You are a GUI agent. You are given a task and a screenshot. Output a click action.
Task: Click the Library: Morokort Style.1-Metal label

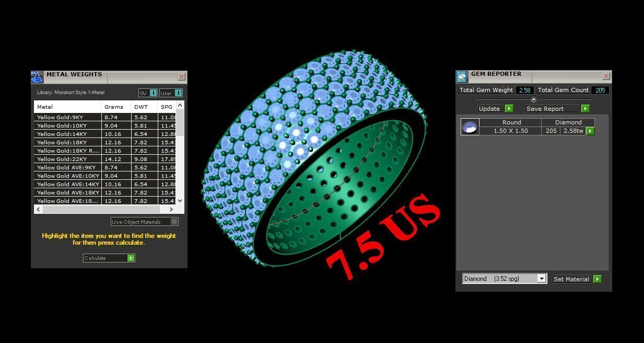click(x=71, y=93)
